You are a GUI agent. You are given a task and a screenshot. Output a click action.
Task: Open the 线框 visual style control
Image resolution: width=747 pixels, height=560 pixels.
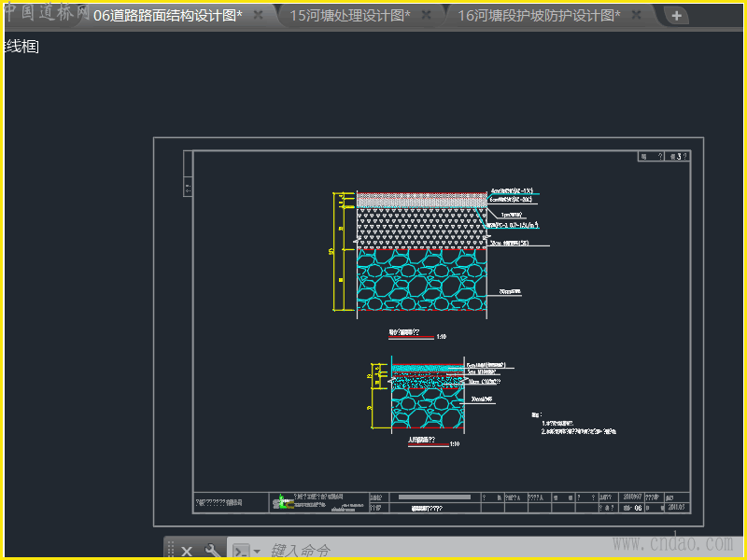pos(21,47)
